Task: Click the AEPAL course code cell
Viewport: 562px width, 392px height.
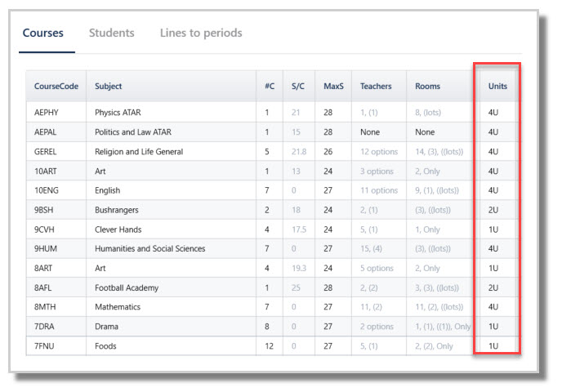Action: [45, 131]
